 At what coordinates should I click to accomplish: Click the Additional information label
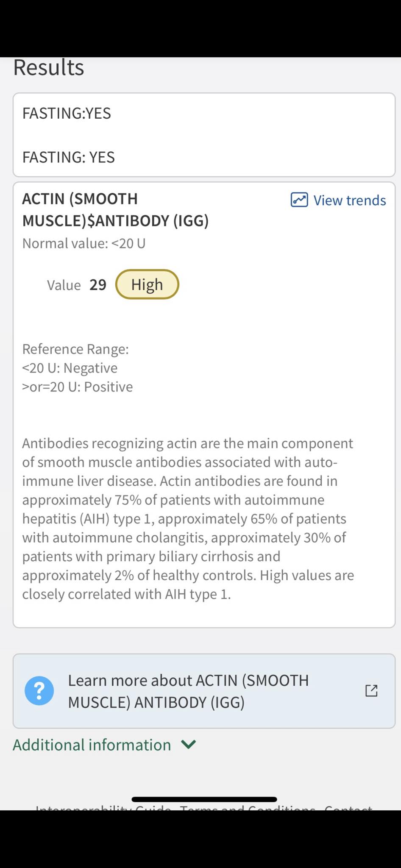click(92, 745)
